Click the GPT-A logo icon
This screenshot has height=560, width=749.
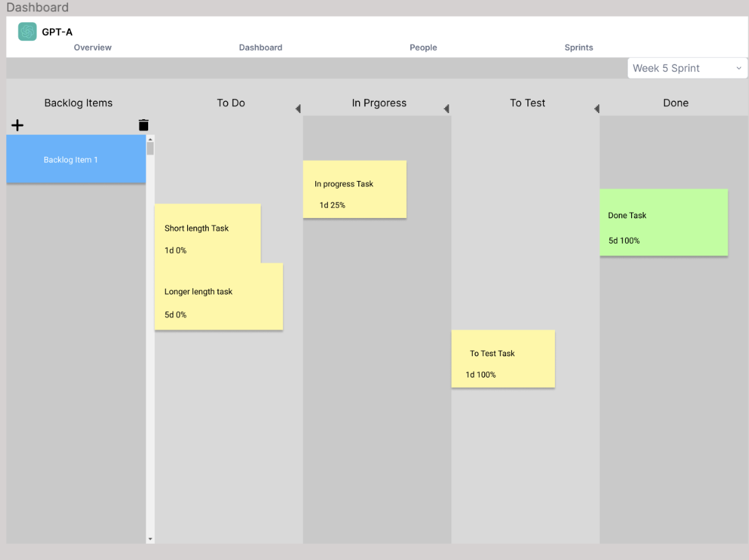27,31
